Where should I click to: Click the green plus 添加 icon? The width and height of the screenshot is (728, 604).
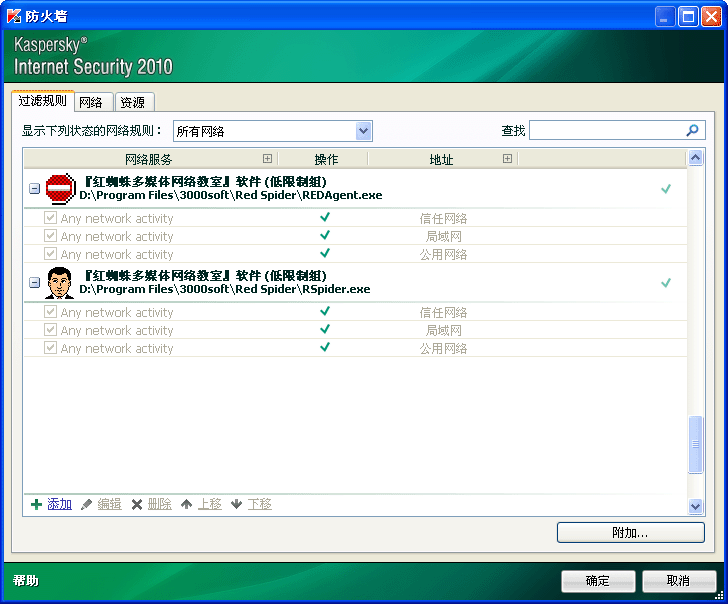37,504
